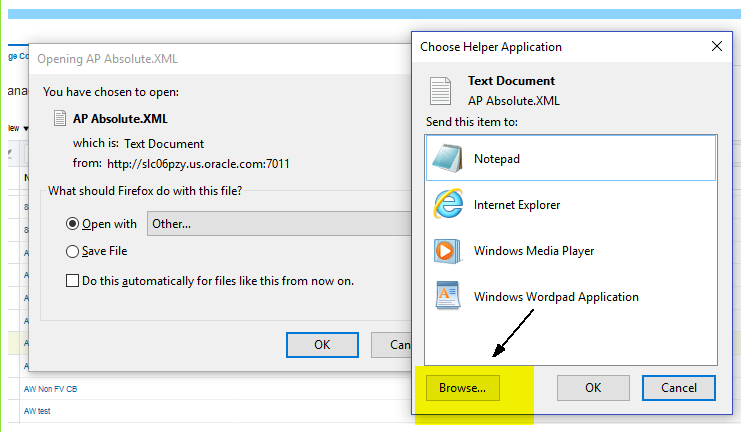This screenshot has width=741, height=432.
Task: Select the Notepad icon in helper list
Action: tap(447, 158)
